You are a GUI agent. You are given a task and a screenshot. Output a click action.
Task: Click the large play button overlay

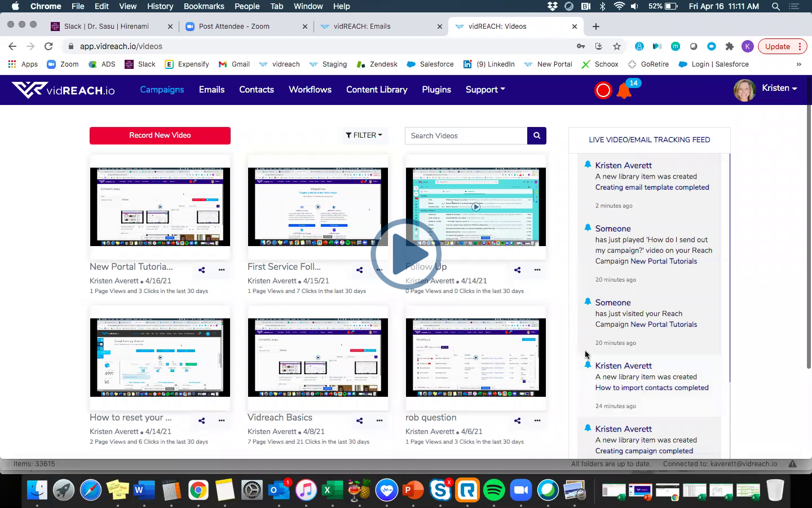[405, 254]
